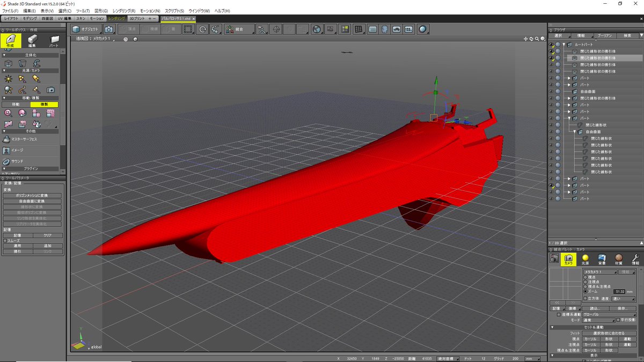Collapse the 立体化 toolbox section
644x362 pixels.
point(4,55)
